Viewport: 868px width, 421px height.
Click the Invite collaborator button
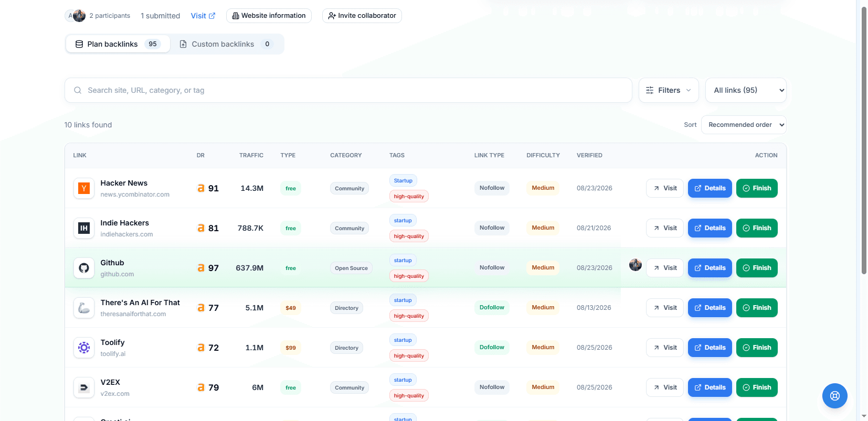pos(362,16)
